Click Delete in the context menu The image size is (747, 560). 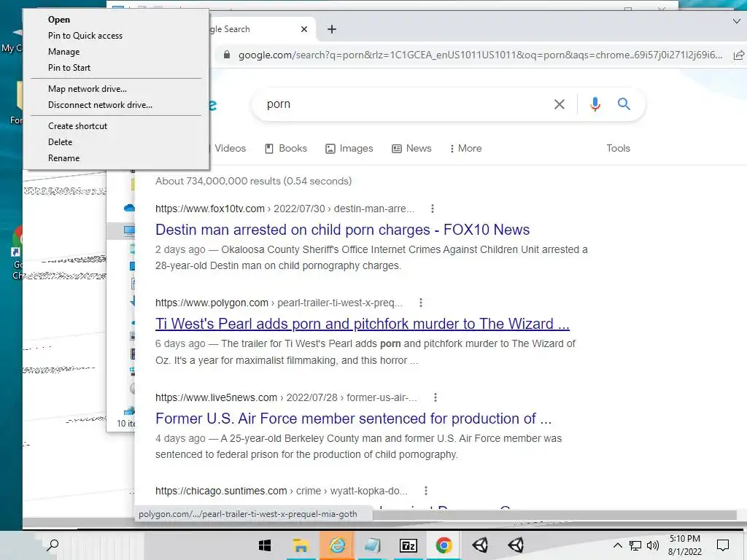[x=60, y=142]
